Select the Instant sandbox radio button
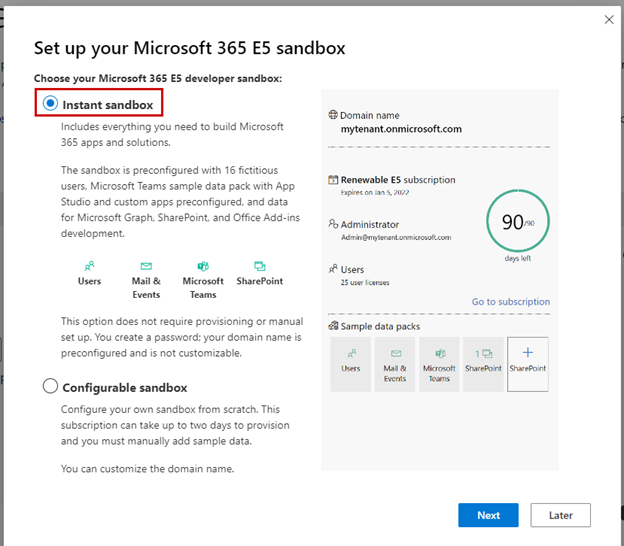The width and height of the screenshot is (624, 546). [x=49, y=104]
